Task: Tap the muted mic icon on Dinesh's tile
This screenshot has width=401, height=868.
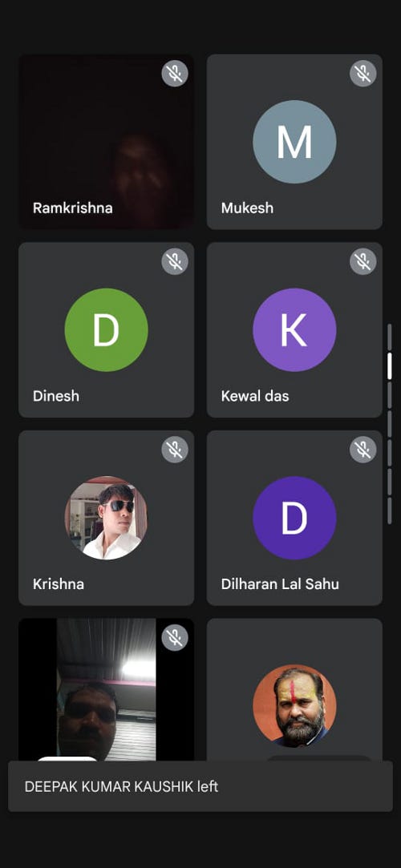Action: pyautogui.click(x=175, y=261)
